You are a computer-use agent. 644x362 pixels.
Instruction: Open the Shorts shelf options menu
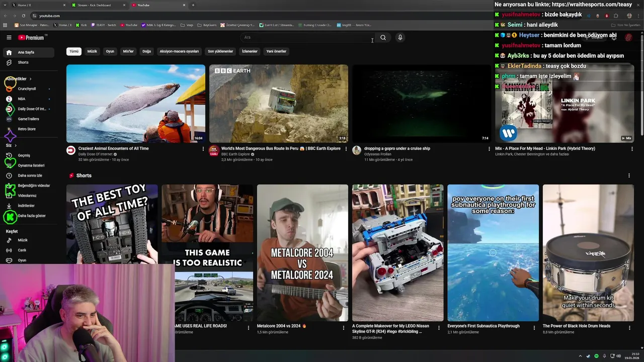[629, 175]
